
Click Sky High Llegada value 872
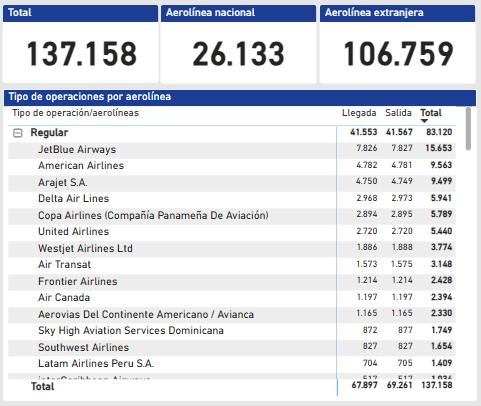tap(370, 330)
